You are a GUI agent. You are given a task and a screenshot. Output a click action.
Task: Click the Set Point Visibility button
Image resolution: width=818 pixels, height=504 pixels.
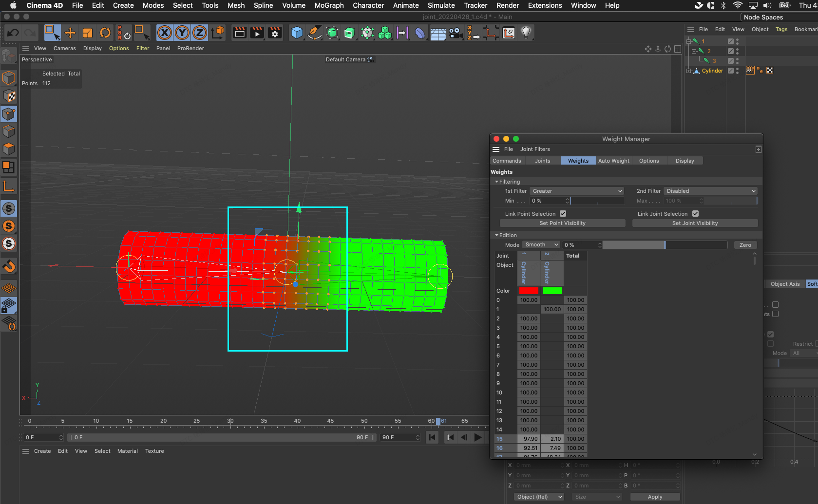[x=562, y=223]
